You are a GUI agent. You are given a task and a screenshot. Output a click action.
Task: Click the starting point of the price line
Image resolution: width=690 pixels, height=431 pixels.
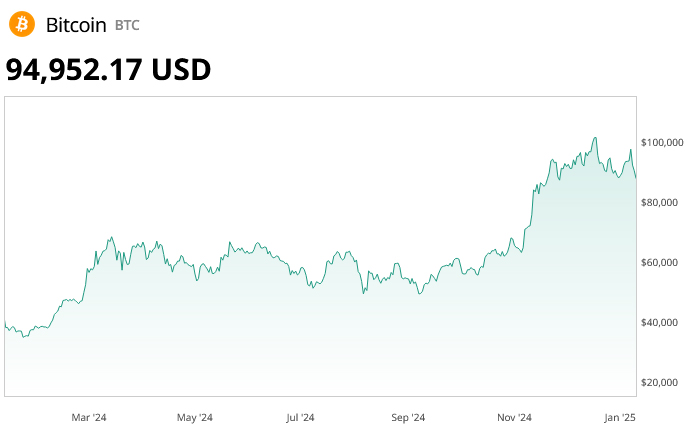[x=5, y=323]
